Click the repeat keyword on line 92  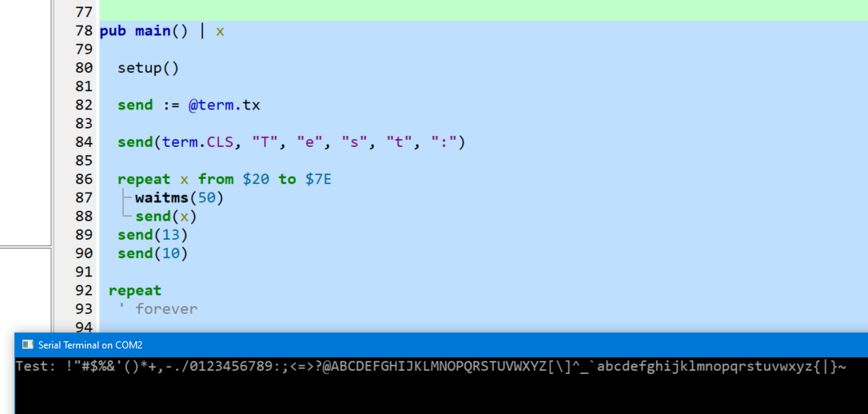pyautogui.click(x=135, y=290)
